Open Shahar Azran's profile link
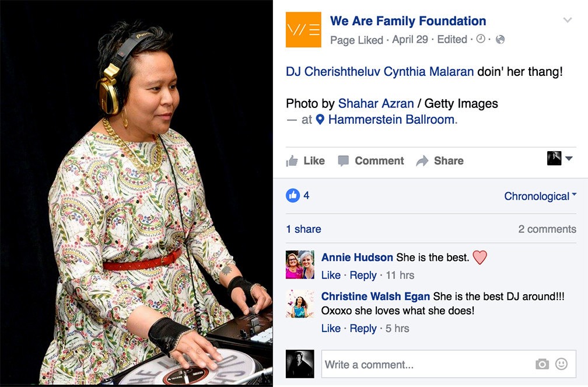Screen dimensions: 588x387 [x=376, y=103]
